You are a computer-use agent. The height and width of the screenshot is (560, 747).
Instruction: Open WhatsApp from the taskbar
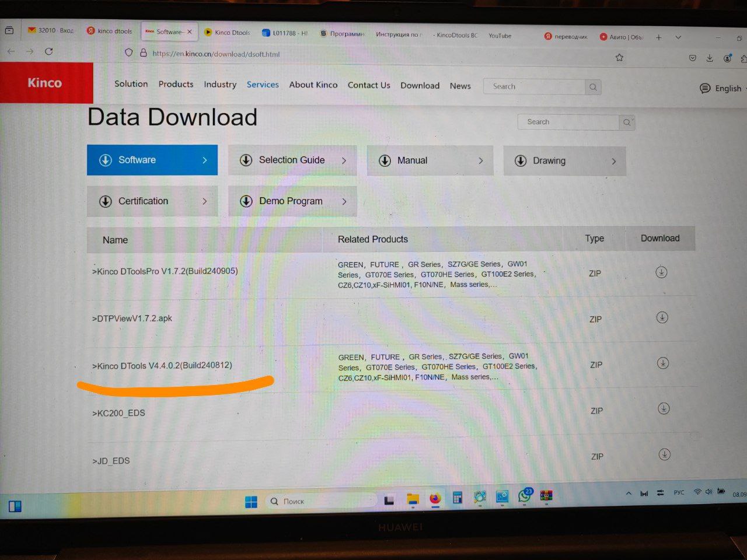[x=525, y=496]
